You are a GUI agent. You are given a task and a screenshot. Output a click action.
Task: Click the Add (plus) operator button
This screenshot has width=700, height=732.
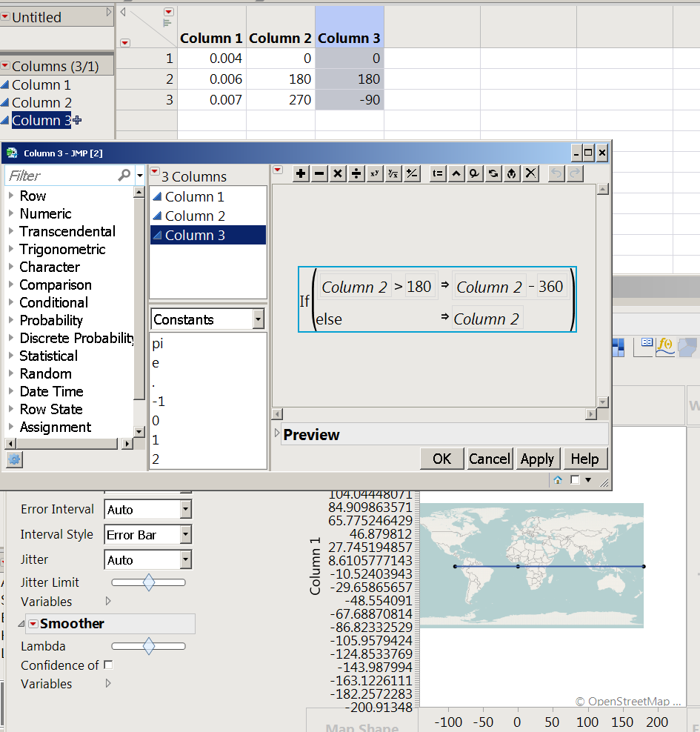(301, 173)
